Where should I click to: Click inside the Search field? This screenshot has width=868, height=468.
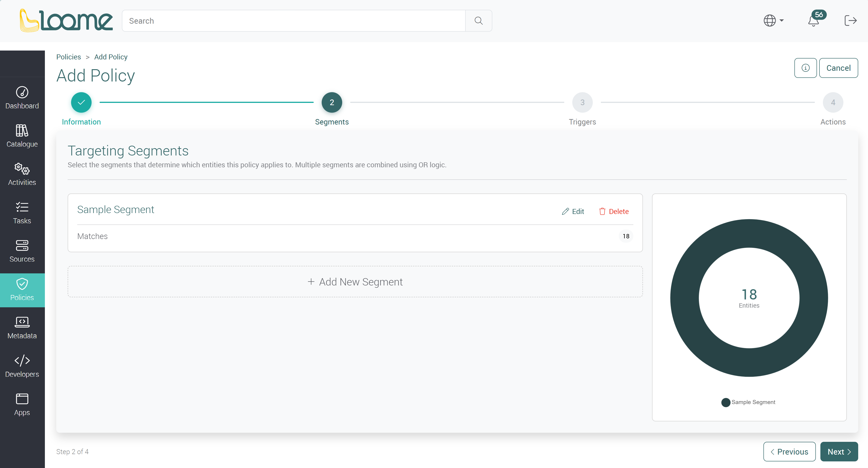[x=293, y=21]
